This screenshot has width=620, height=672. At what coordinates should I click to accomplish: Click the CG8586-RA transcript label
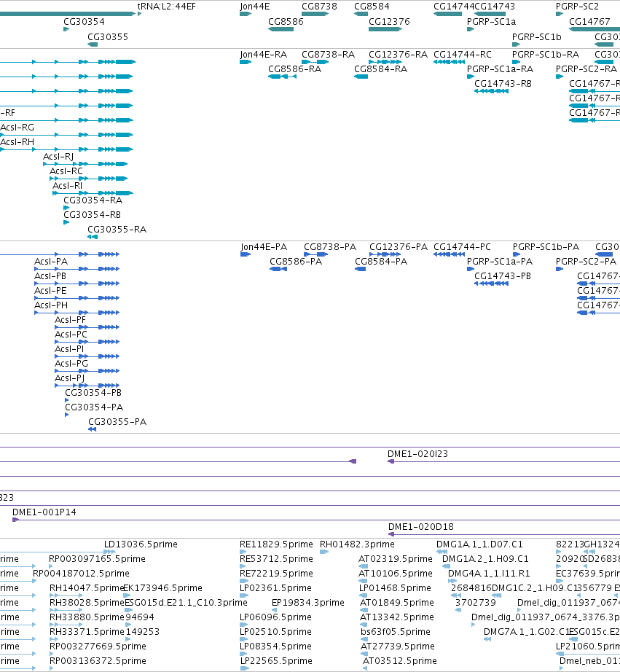pos(294,69)
